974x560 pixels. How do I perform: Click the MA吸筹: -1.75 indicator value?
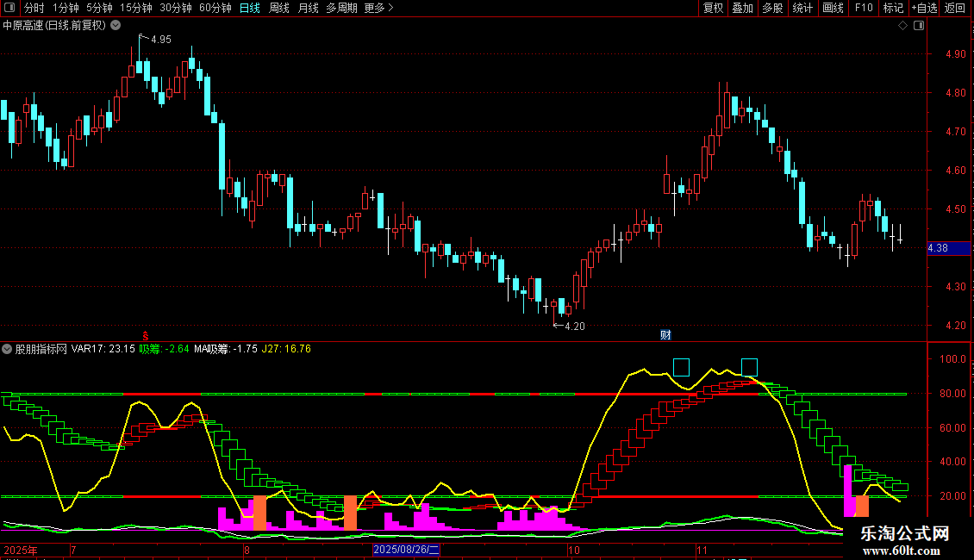(x=226, y=349)
